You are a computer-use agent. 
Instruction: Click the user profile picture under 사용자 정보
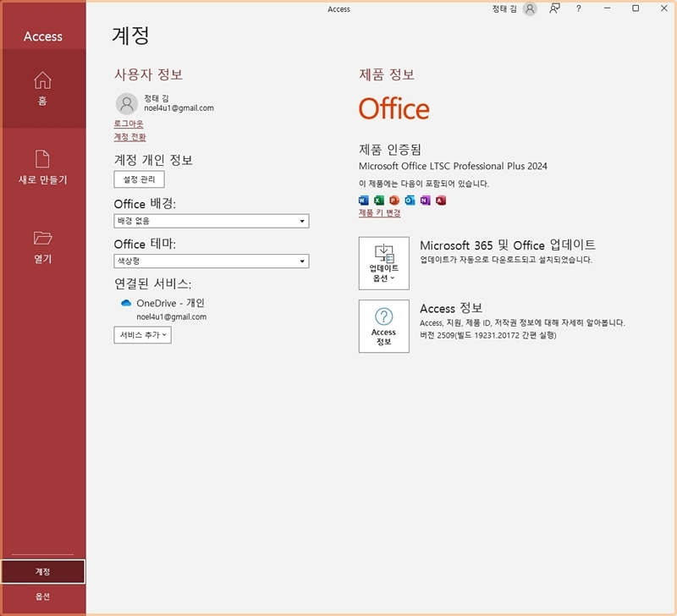(x=126, y=103)
